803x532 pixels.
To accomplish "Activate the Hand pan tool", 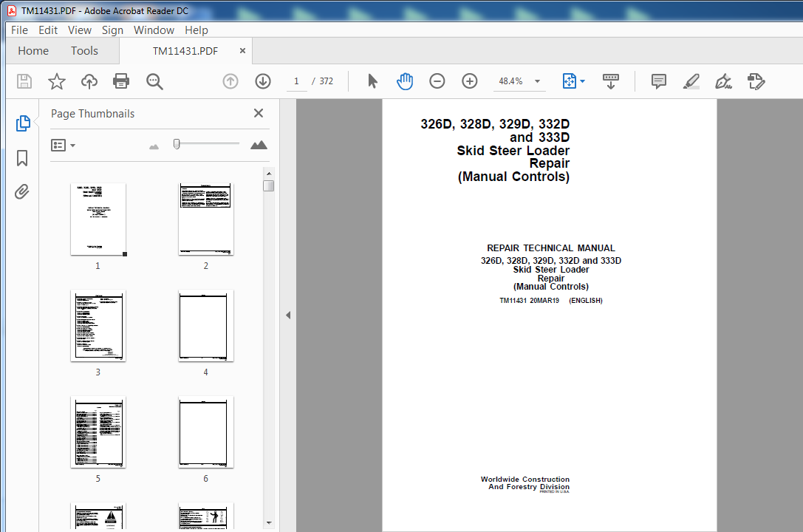I will pos(405,81).
